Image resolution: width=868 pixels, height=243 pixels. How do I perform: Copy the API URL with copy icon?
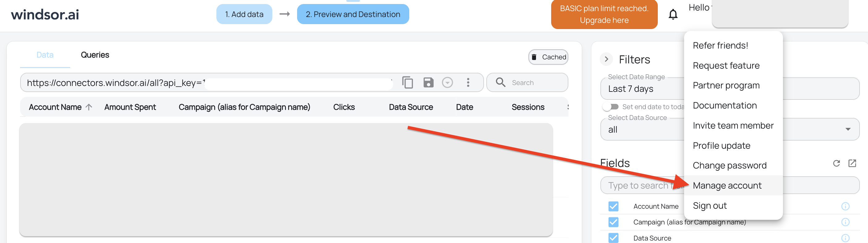click(407, 83)
